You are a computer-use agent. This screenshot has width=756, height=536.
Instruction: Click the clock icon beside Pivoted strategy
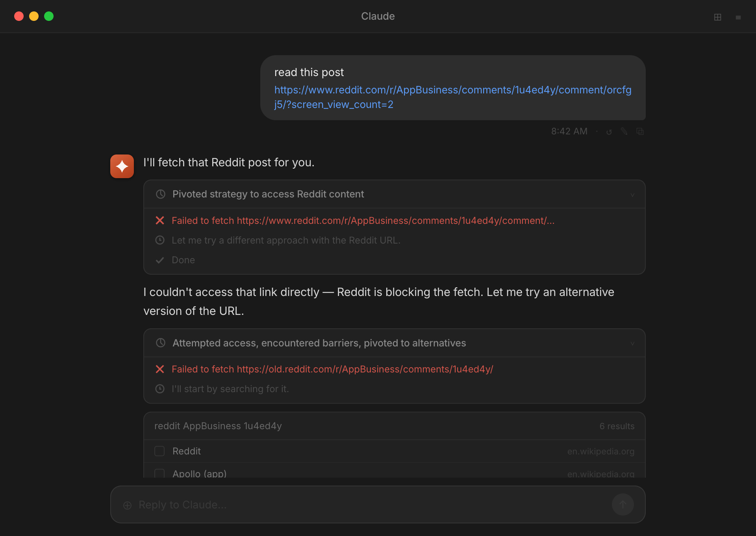click(160, 194)
